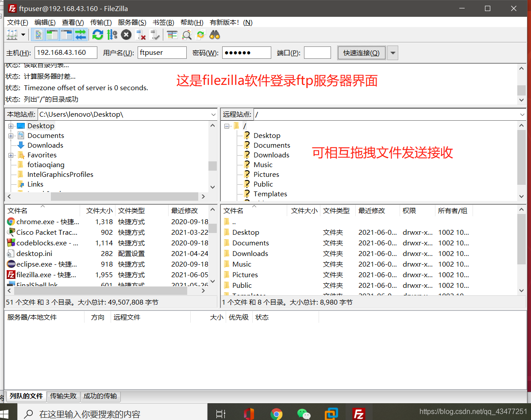Select codeblocks.exe shortcut row
Viewport: 531px width, 420px height.
pyautogui.click(x=106, y=243)
